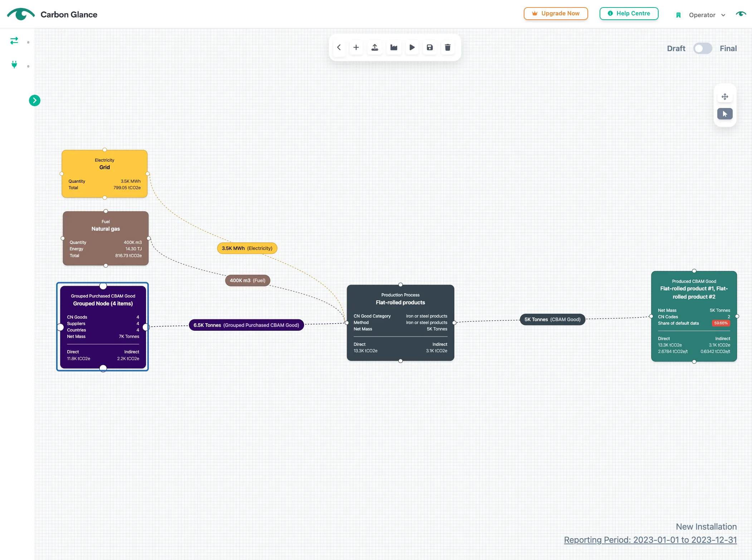Click the factory icon in the toolbar
Screen dimensions: 752x560
click(394, 48)
